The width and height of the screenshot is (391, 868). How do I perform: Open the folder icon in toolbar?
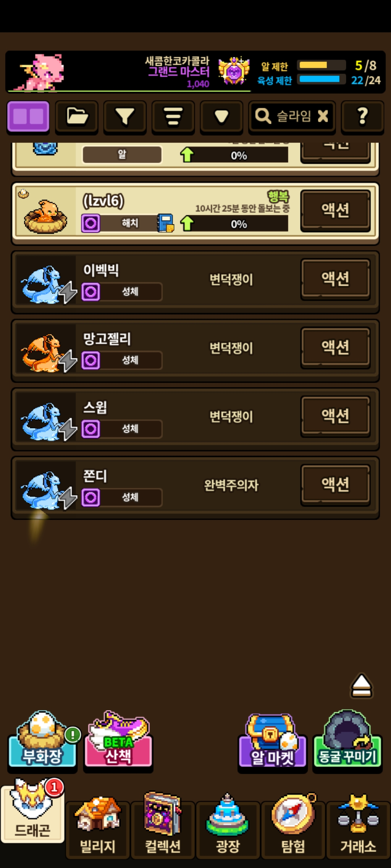77,116
